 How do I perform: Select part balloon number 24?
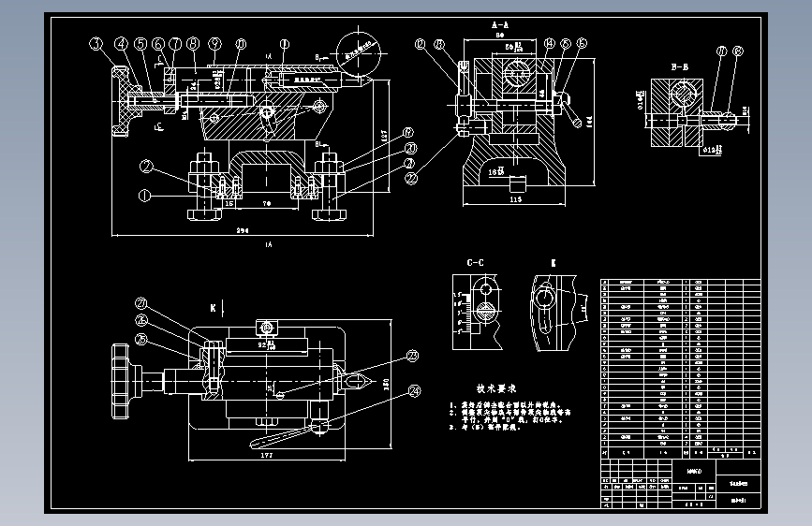(x=414, y=391)
